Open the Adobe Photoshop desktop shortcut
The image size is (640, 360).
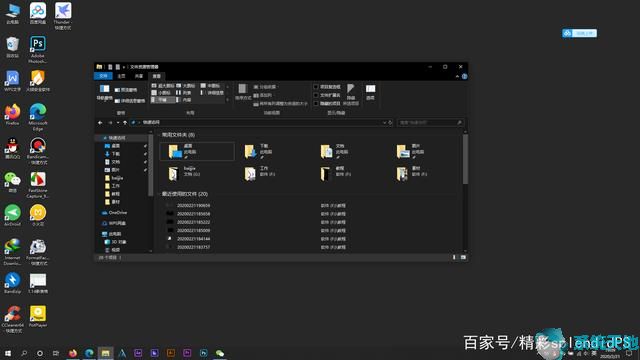click(38, 49)
